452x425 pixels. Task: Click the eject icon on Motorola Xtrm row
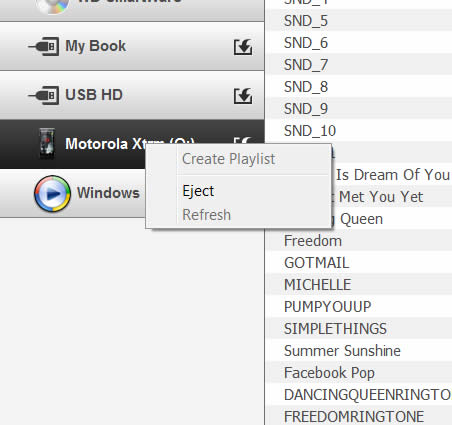coord(243,140)
